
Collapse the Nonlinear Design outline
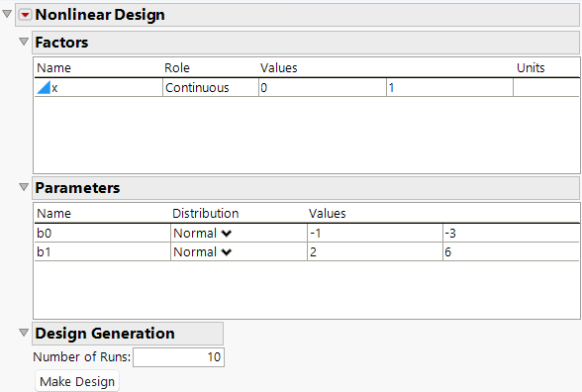click(7, 14)
